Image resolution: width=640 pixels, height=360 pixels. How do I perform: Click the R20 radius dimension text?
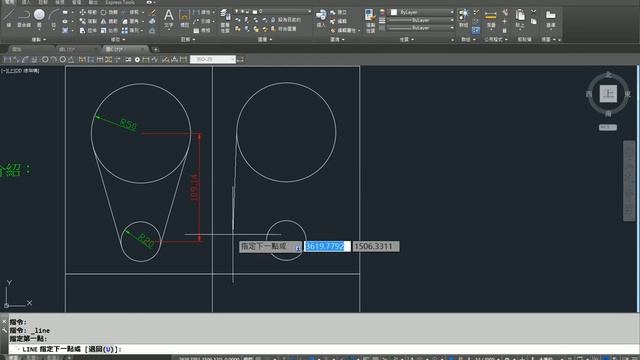(146, 240)
